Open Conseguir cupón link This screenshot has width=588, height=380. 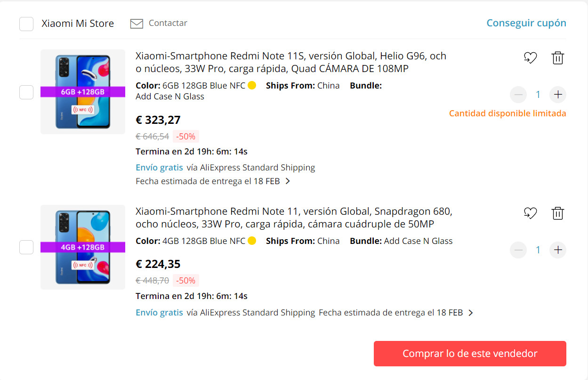(526, 23)
